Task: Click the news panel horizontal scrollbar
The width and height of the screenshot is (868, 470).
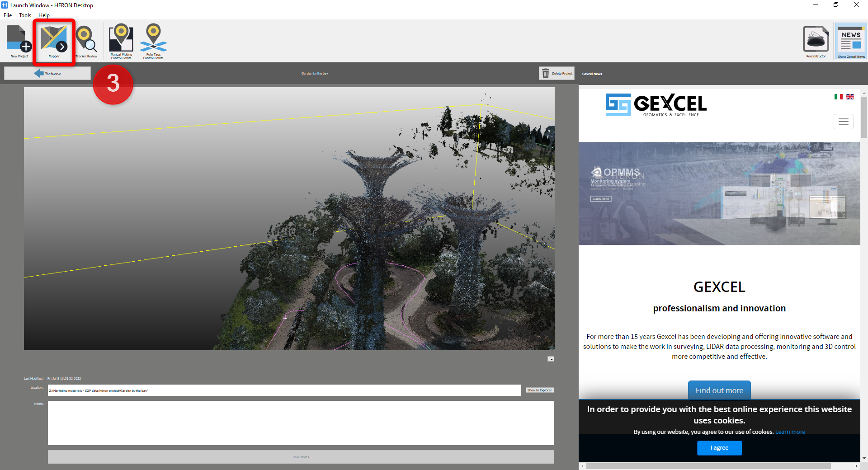Action: [x=708, y=466]
